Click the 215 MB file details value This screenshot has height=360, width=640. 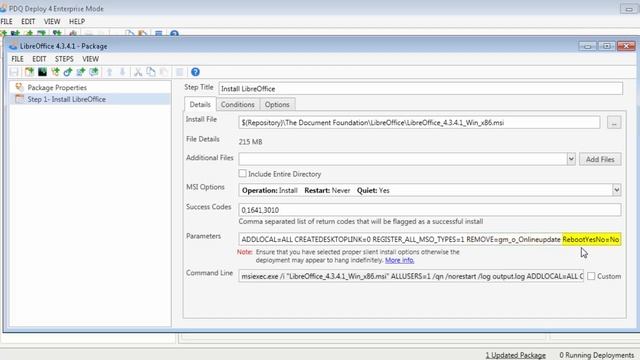[250, 142]
